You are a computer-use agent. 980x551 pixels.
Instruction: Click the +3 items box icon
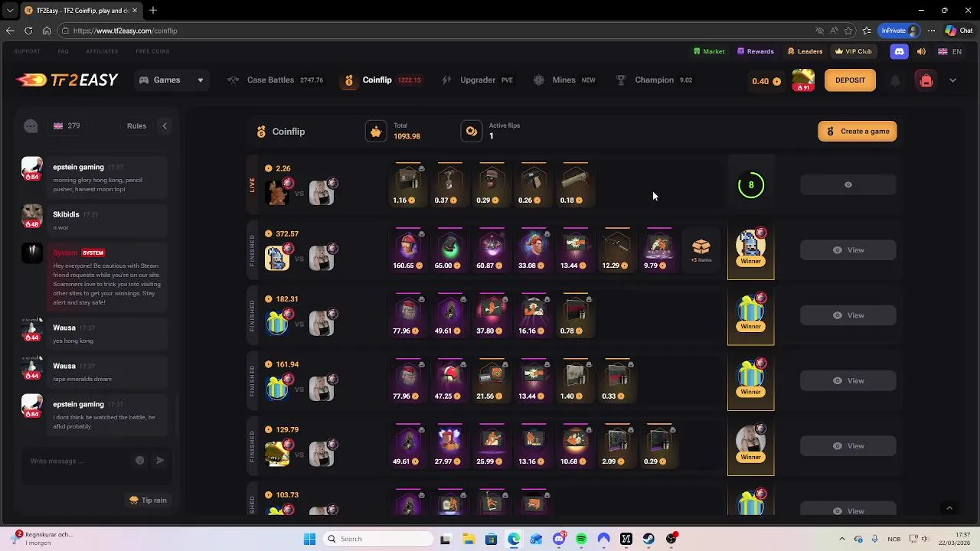701,250
